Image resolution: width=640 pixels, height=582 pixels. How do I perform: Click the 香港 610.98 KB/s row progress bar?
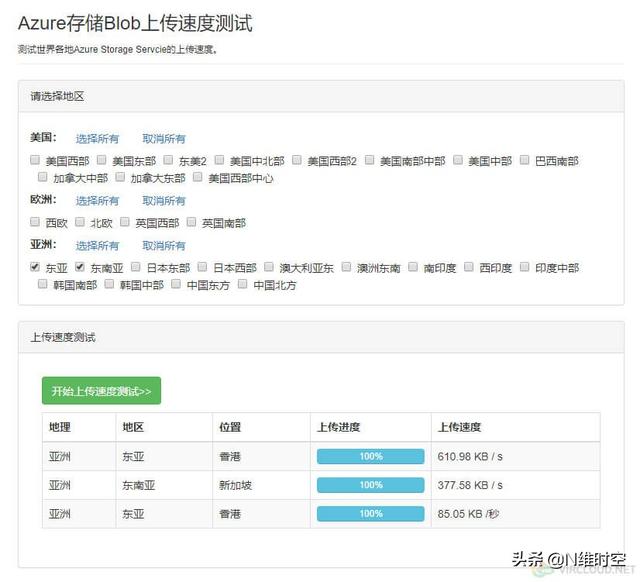(x=370, y=456)
